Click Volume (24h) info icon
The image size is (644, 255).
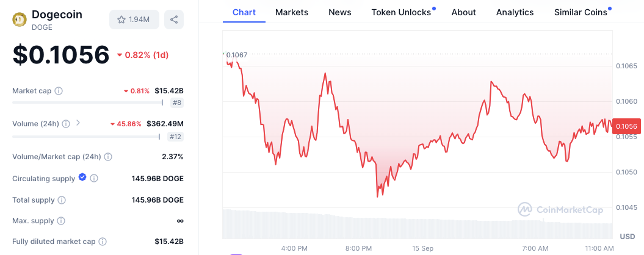click(x=66, y=124)
